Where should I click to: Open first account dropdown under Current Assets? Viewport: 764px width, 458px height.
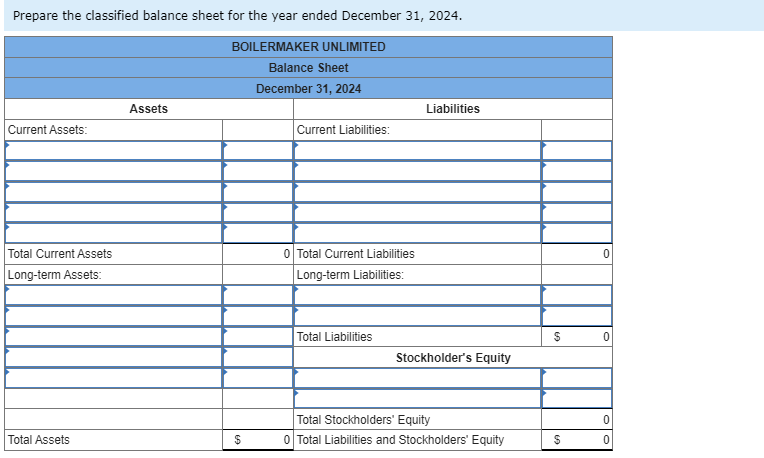(x=114, y=151)
